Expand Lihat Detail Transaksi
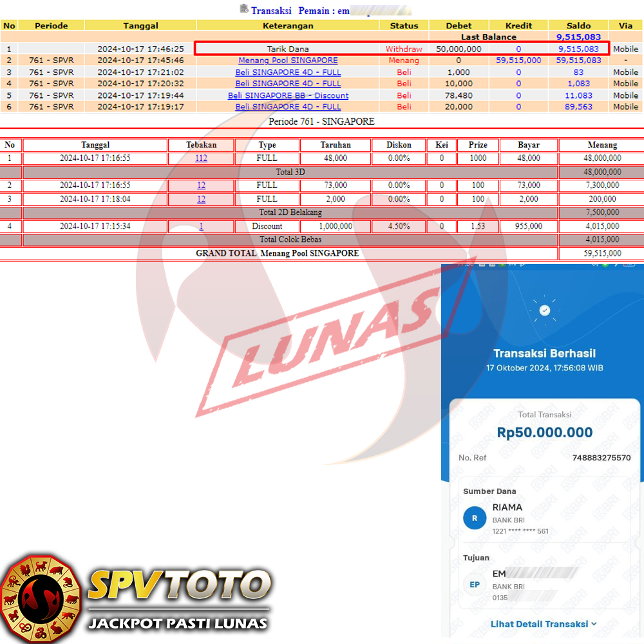Image resolution: width=644 pixels, height=644 pixels. [539, 623]
